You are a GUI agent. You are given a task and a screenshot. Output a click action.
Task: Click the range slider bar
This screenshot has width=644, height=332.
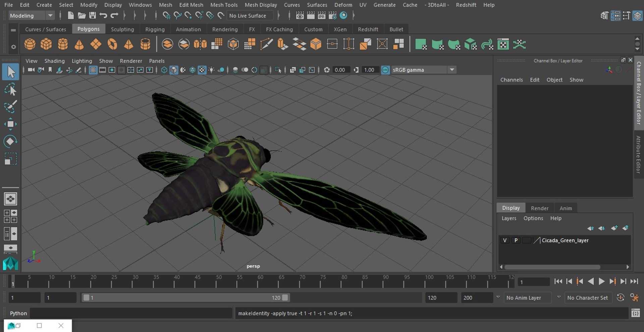[185, 297]
